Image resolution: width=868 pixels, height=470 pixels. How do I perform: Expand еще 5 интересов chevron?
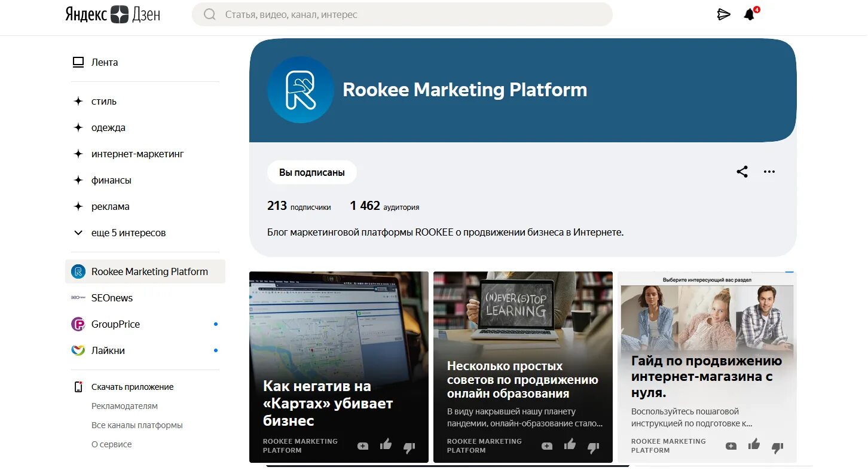coord(78,233)
